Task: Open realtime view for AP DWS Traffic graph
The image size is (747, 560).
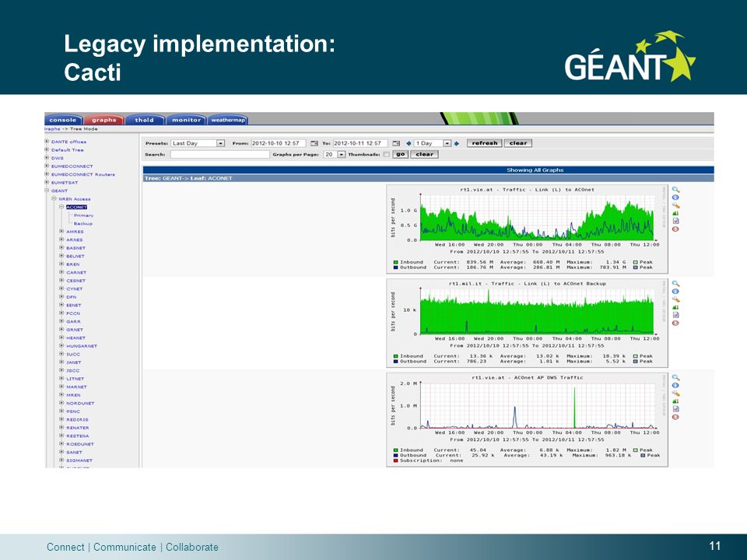Action: 675,385
